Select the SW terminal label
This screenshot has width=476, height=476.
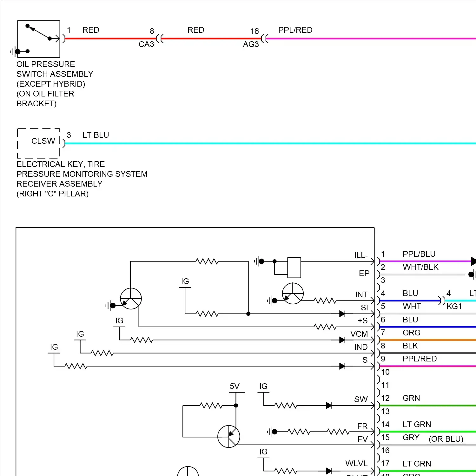click(361, 399)
